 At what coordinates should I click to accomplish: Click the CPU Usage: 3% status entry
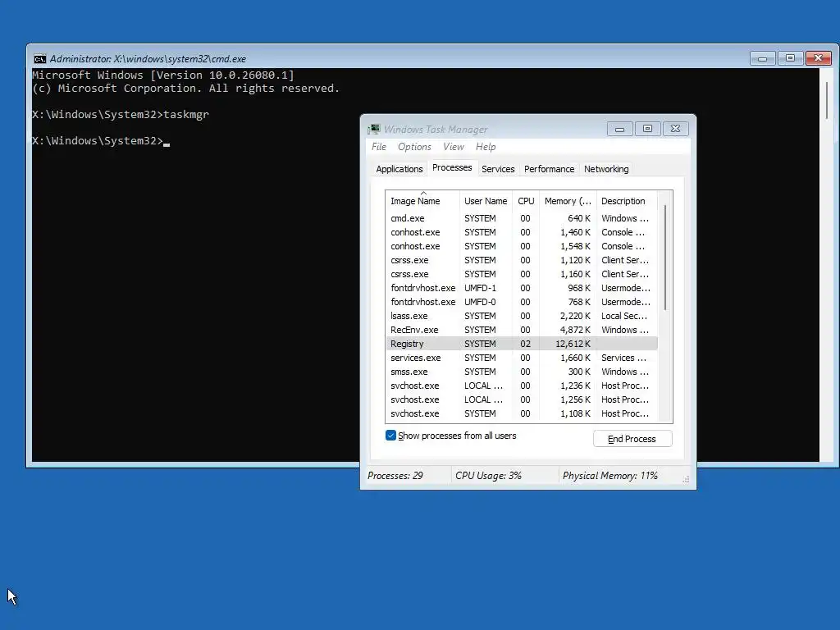(488, 476)
